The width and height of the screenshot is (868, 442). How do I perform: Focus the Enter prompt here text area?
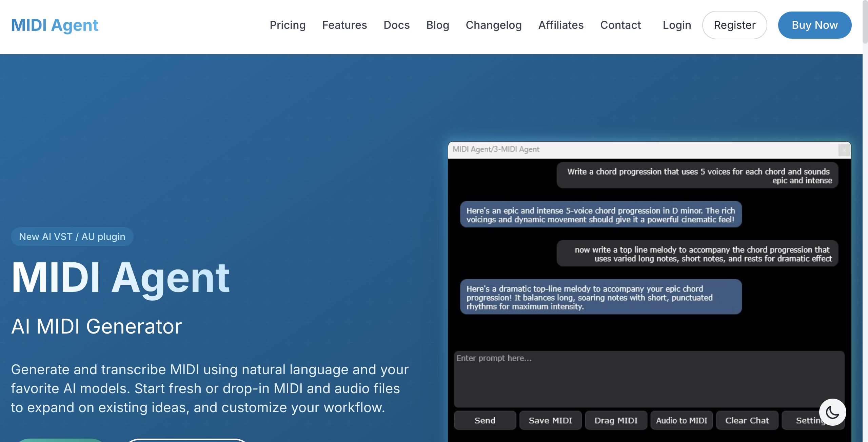[x=649, y=379]
